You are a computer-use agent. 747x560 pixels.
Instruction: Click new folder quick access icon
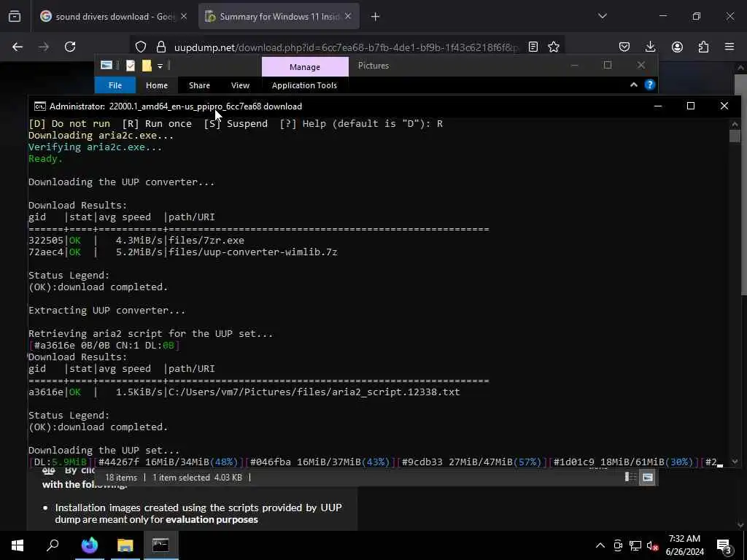147,66
